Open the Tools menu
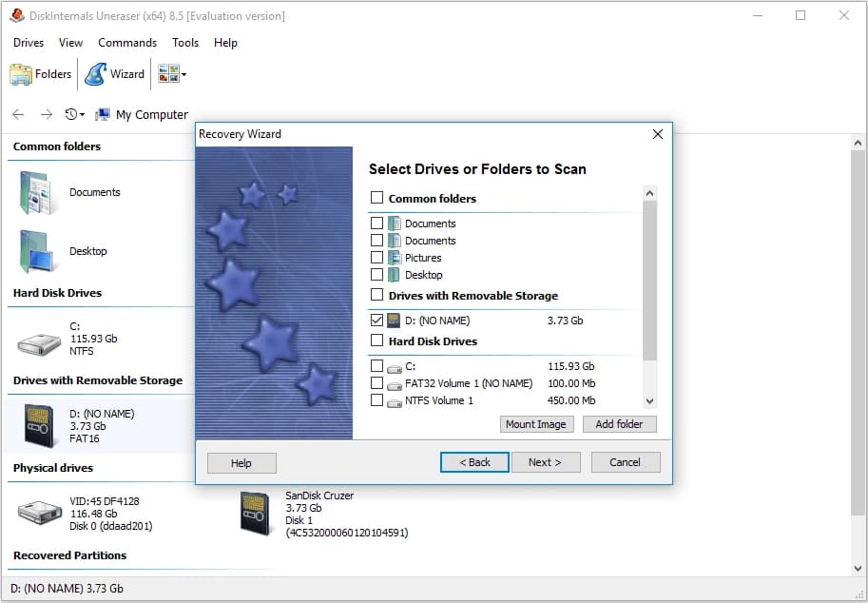The height and width of the screenshot is (603, 868). [x=184, y=42]
